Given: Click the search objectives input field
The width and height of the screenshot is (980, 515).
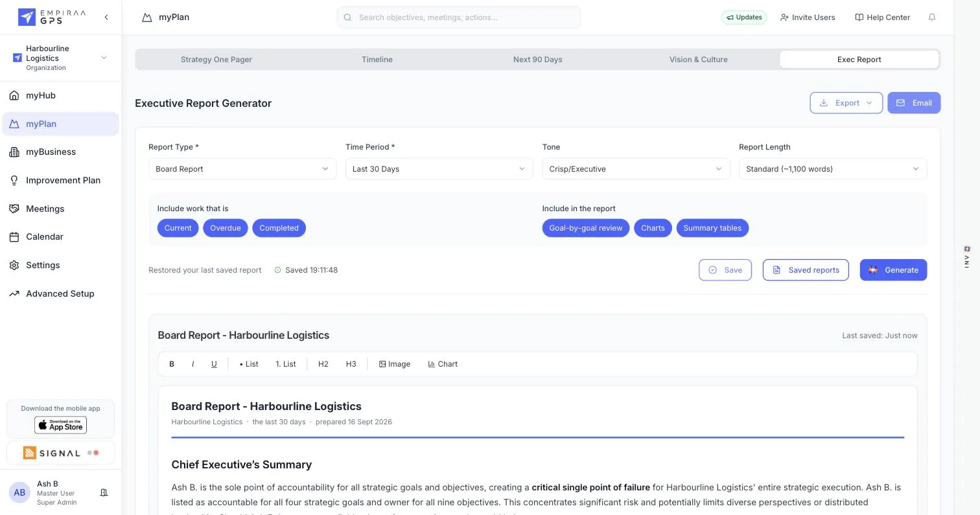Looking at the screenshot, I should coord(458,17).
